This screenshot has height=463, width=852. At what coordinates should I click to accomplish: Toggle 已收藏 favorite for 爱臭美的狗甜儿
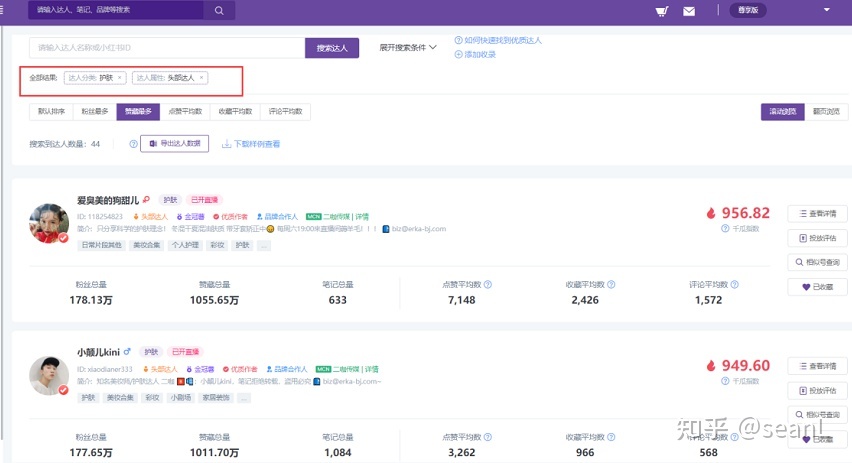pyautogui.click(x=818, y=287)
